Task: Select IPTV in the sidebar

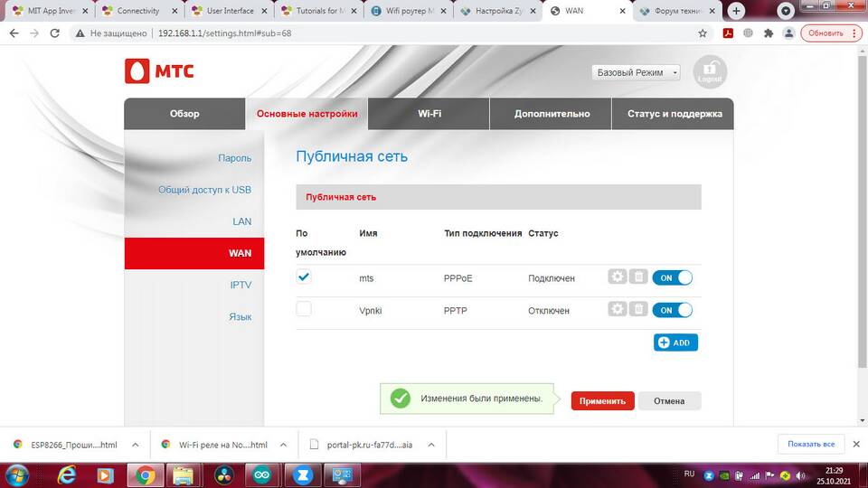Action: coord(241,285)
